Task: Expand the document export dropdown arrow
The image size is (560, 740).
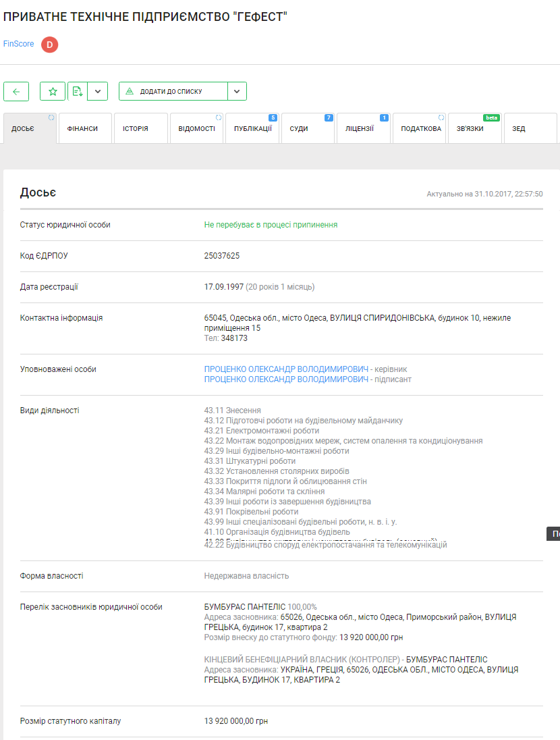Action: pyautogui.click(x=98, y=91)
